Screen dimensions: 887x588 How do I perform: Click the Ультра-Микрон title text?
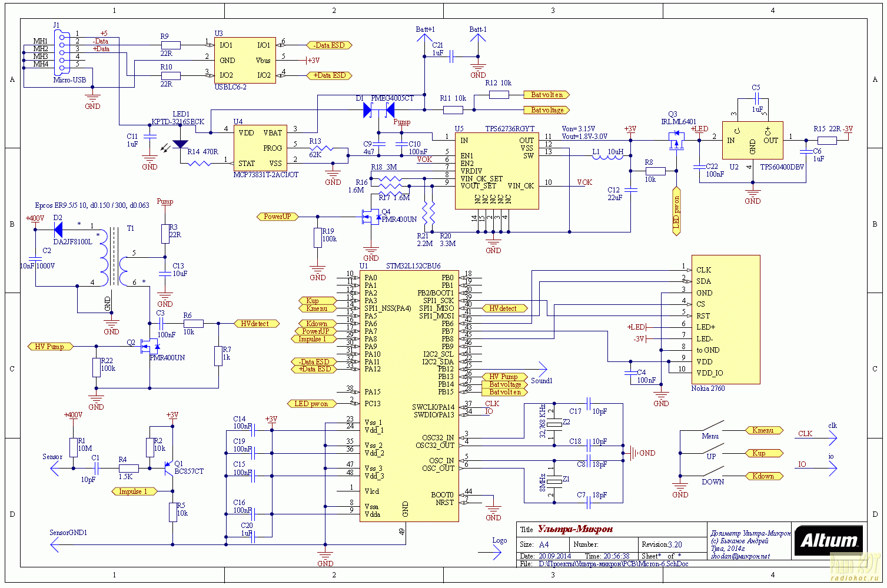(x=575, y=529)
